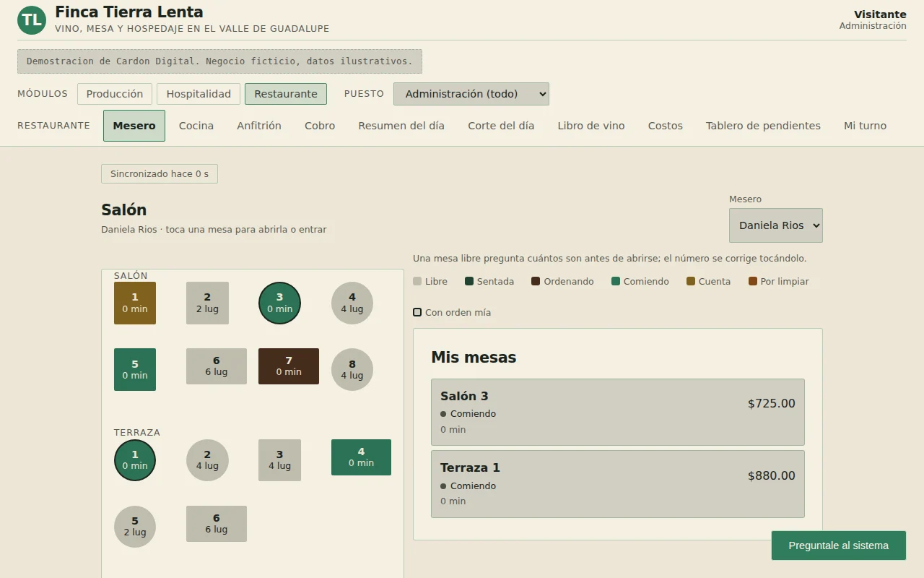924x578 pixels.
Task: Click the Por limpiar legend swatch
Action: coord(753,282)
